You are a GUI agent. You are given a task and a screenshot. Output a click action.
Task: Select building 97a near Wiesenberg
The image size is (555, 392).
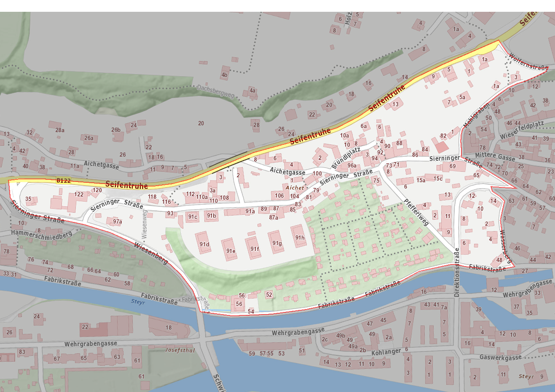[x=116, y=221]
